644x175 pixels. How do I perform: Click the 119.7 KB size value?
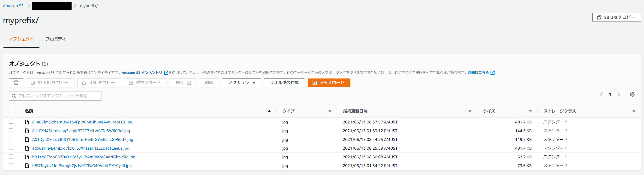[x=523, y=140]
